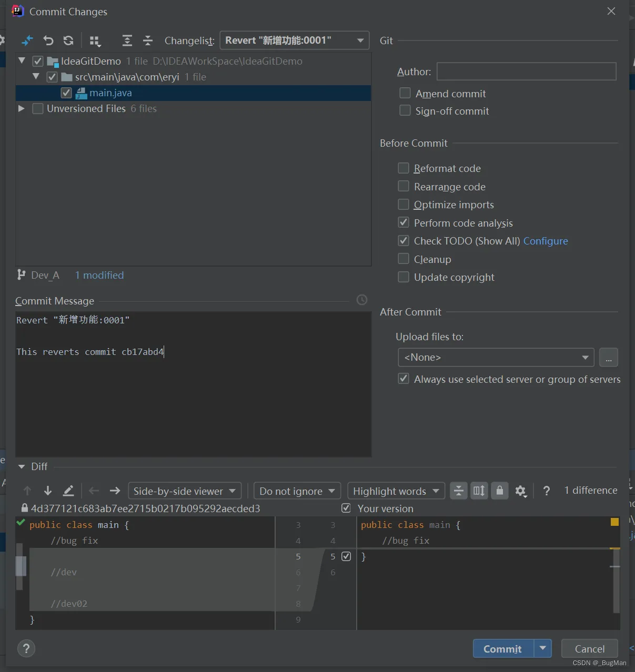This screenshot has width=635, height=672.
Task: Click the main.java file icon
Action: click(81, 93)
